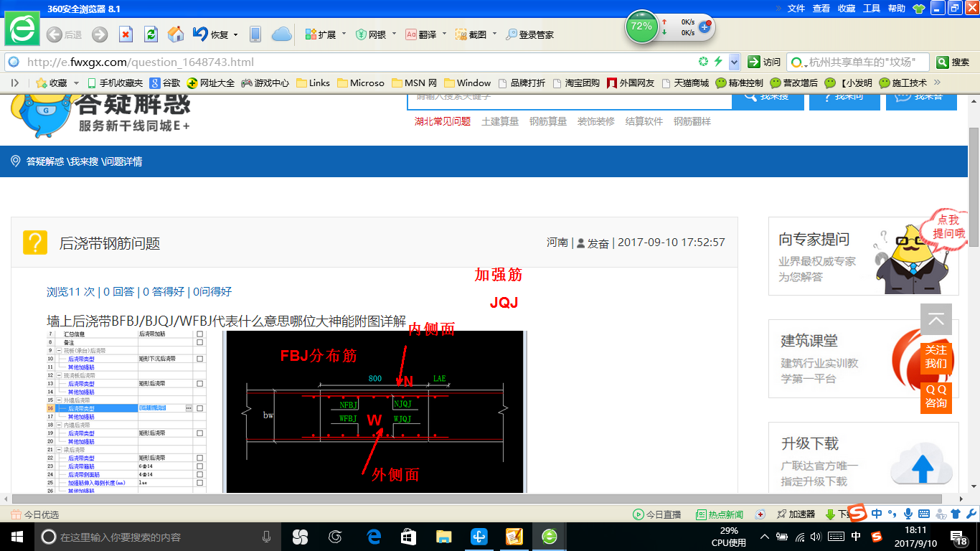Click 今日优选 gift icon in status bar
The width and height of the screenshot is (980, 551).
tap(17, 514)
